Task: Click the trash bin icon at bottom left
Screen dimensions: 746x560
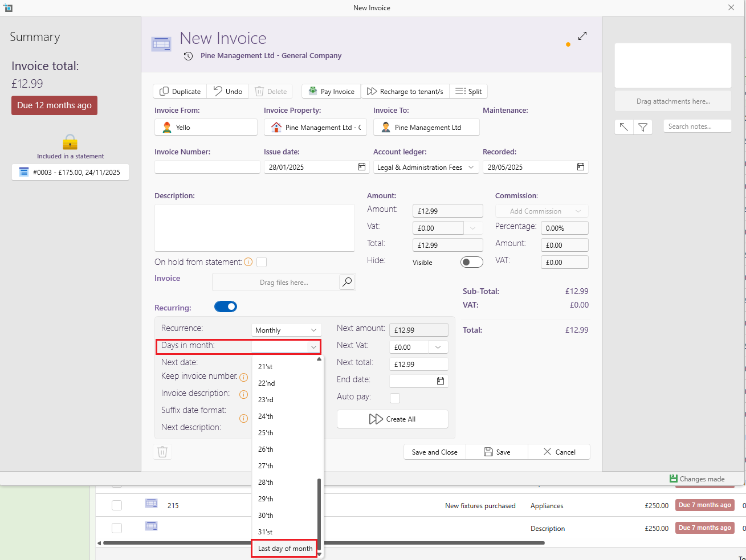Action: click(162, 452)
